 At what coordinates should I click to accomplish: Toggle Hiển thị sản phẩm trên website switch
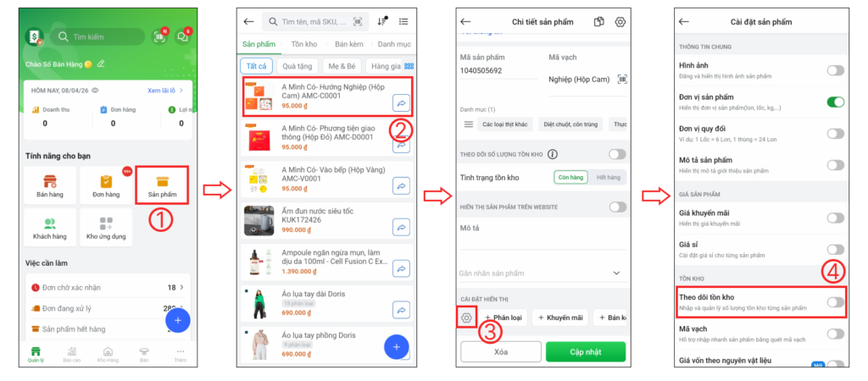click(617, 207)
